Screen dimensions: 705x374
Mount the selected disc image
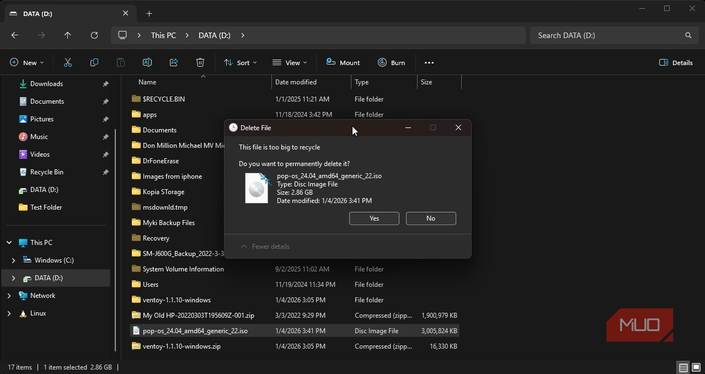click(x=343, y=62)
